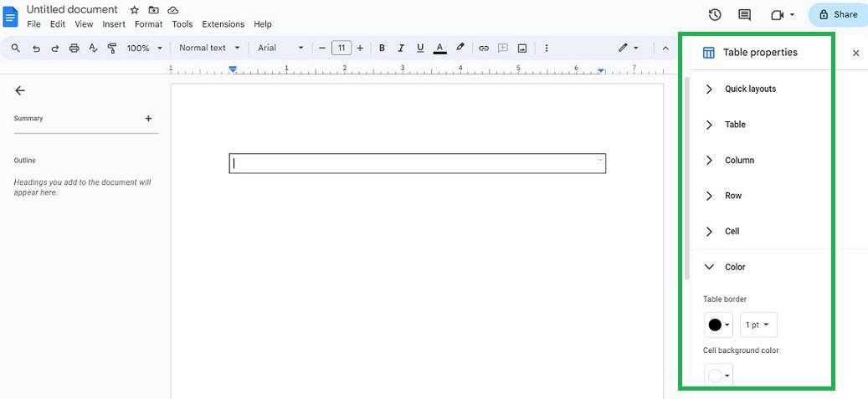The width and height of the screenshot is (868, 399).
Task: Click the search menus magnifier icon
Action: pos(16,49)
